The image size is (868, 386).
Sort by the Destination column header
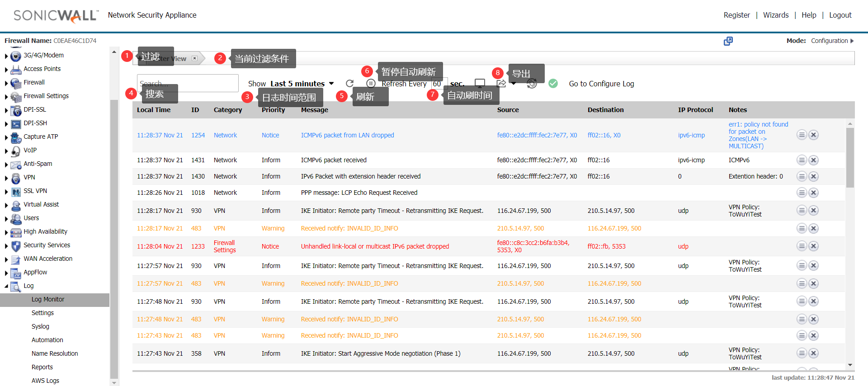pos(605,110)
